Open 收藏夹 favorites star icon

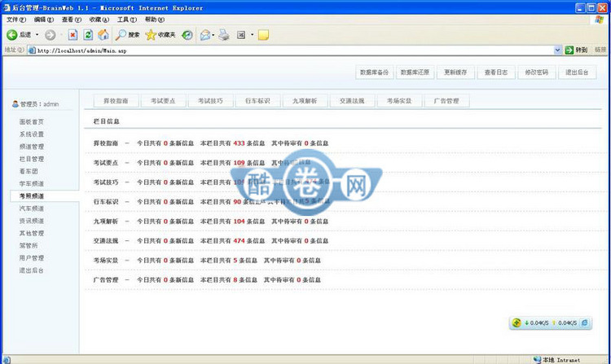click(x=151, y=35)
